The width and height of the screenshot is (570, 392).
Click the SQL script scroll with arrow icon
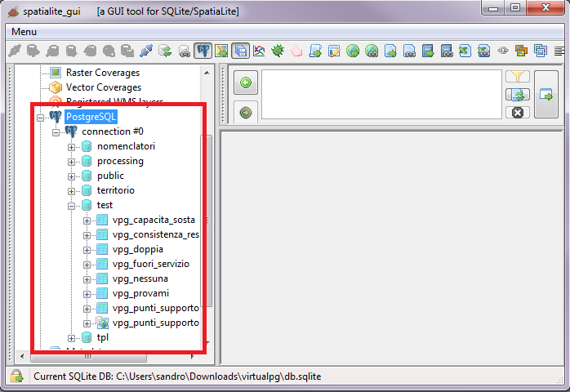tap(315, 51)
